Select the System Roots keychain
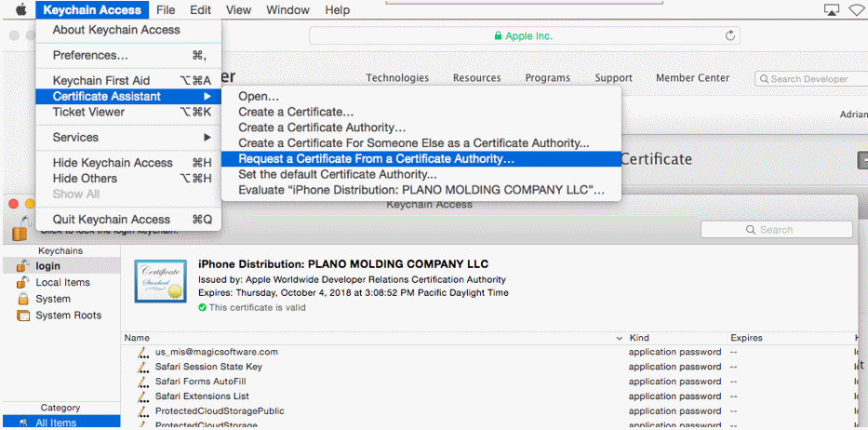 click(x=60, y=316)
